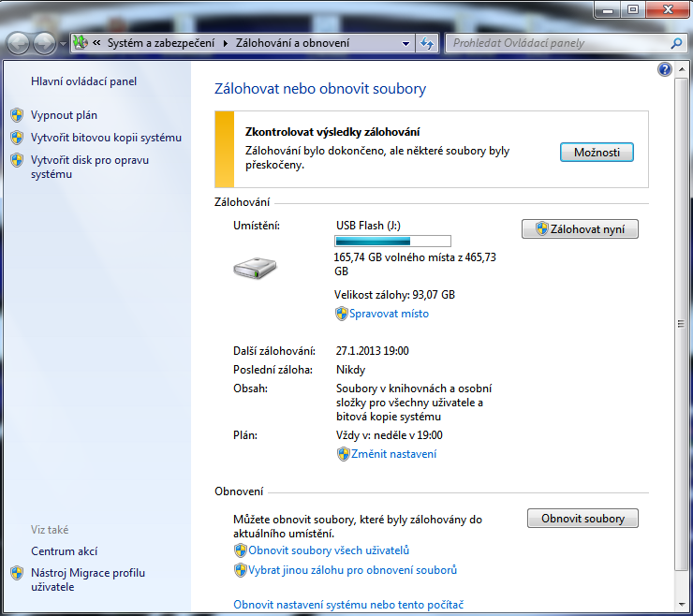The width and height of the screenshot is (693, 616).
Task: Open Vybrat jinou zálohu pro obnovení souborů
Action: (x=353, y=570)
